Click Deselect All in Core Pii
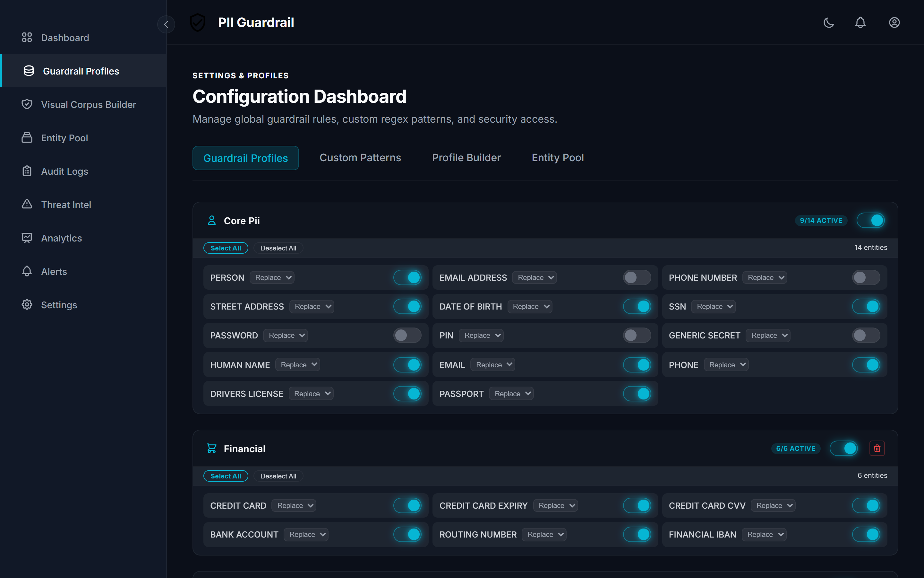The height and width of the screenshot is (578, 924). [278, 248]
